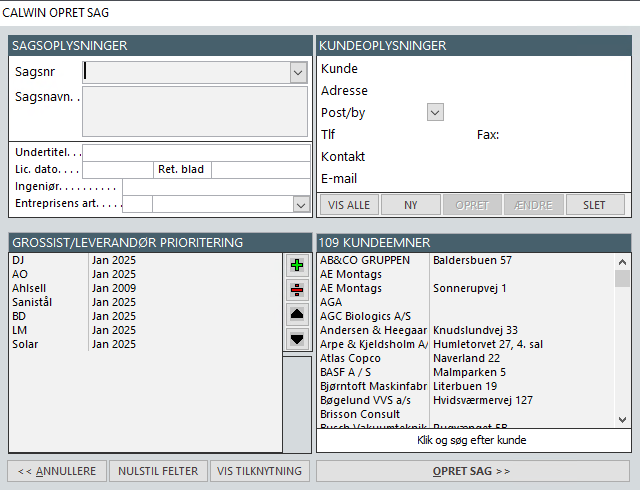640x490 pixels.
Task: Click the ÆNDRE button
Action: coord(533,205)
